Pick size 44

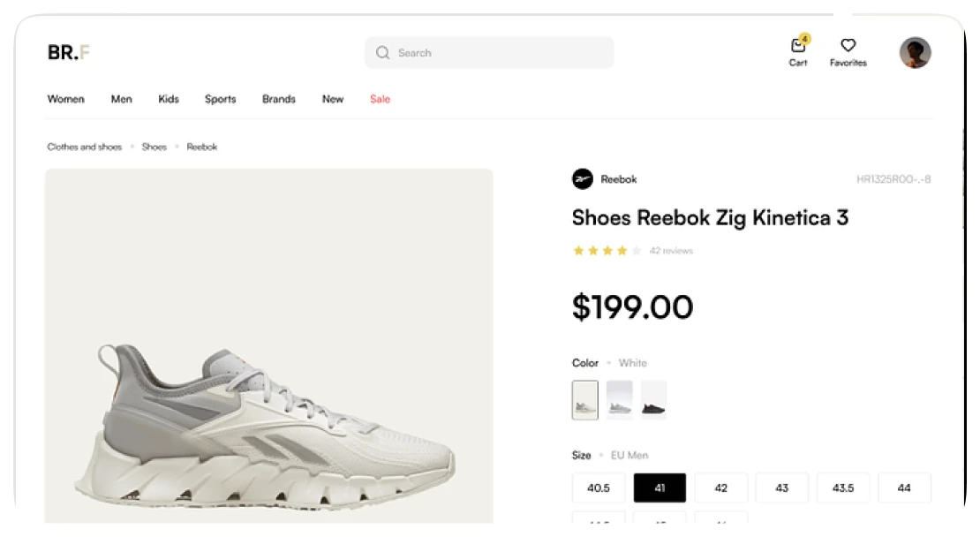pos(904,488)
